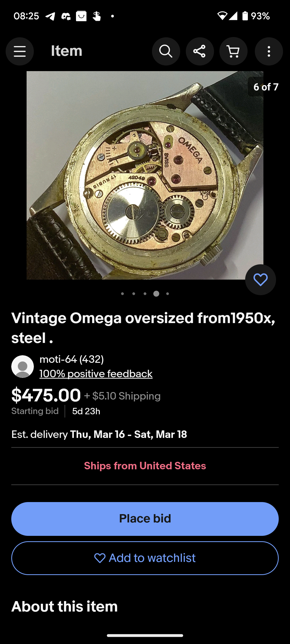Tap the 6 of 7 image counter

pos(266,87)
